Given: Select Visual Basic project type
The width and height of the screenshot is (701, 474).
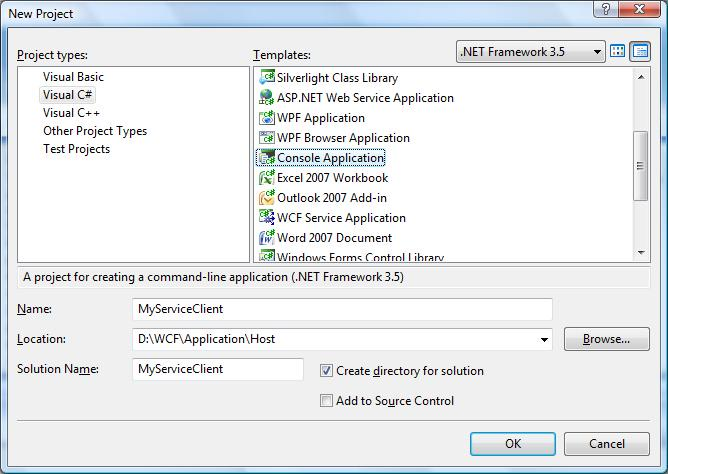Looking at the screenshot, I should click(x=73, y=77).
